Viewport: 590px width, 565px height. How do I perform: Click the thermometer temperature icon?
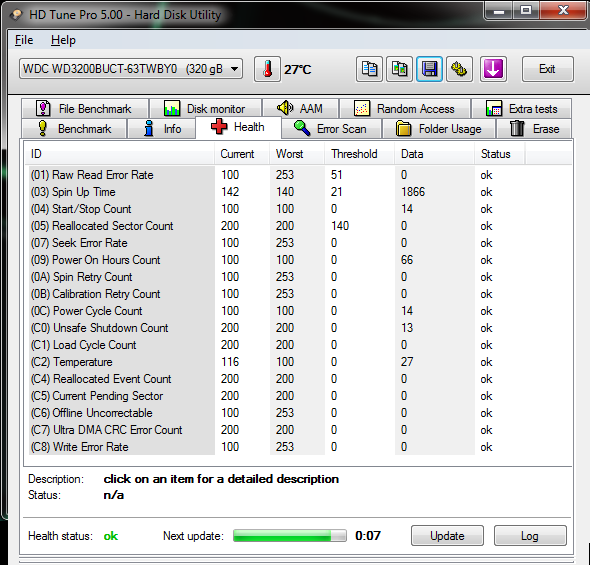(x=267, y=69)
